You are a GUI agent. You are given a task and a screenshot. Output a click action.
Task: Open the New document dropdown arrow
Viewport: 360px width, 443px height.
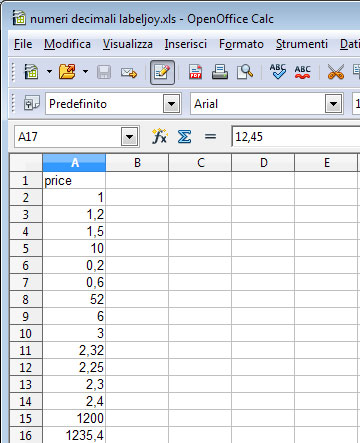[x=49, y=72]
